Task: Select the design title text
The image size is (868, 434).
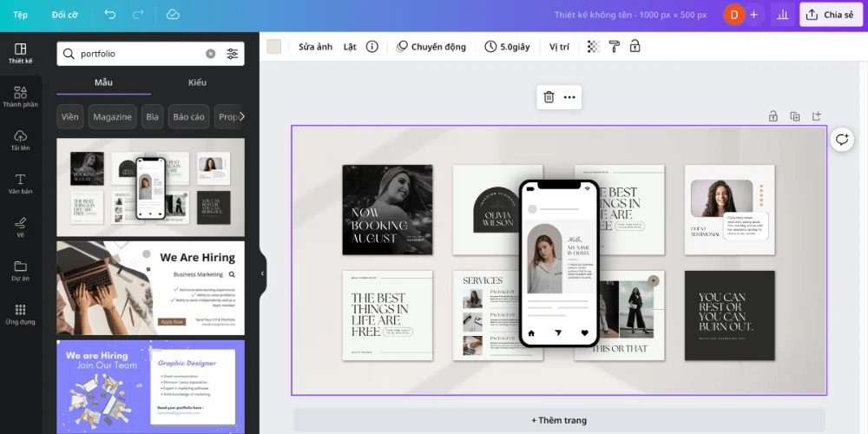Action: 630,15
